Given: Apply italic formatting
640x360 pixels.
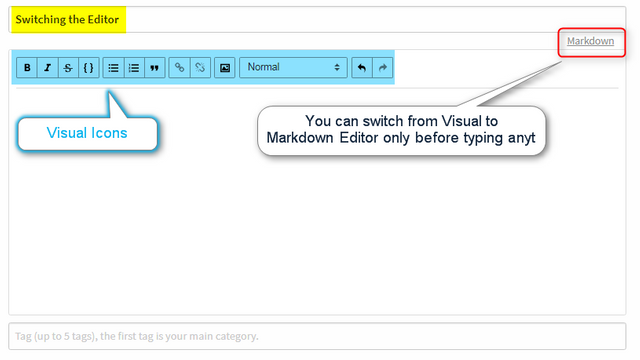Looking at the screenshot, I should tap(48, 68).
